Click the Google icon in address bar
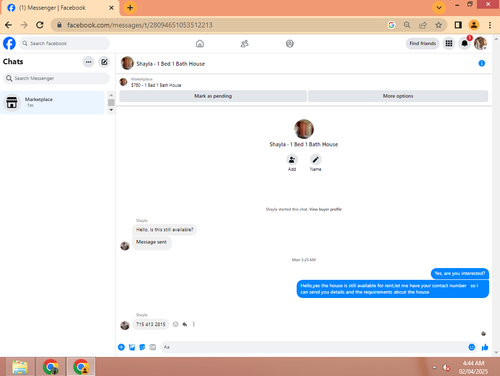500x376 pixels. tap(391, 25)
